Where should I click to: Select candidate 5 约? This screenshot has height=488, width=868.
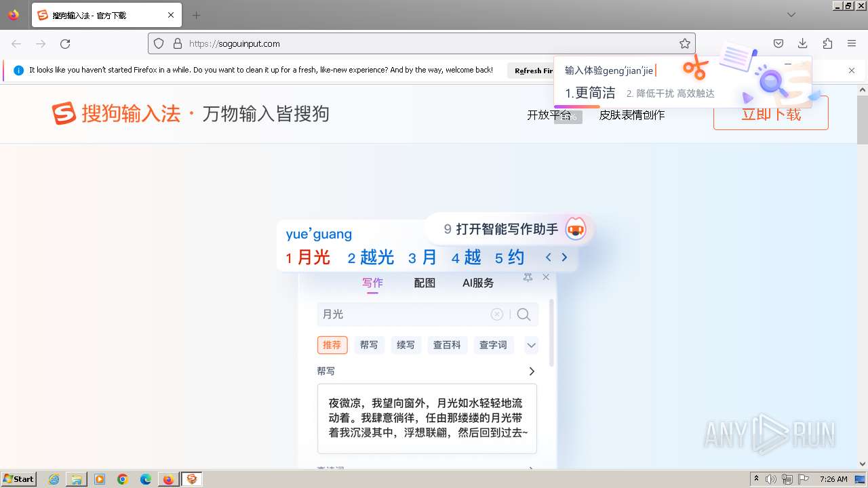point(510,258)
